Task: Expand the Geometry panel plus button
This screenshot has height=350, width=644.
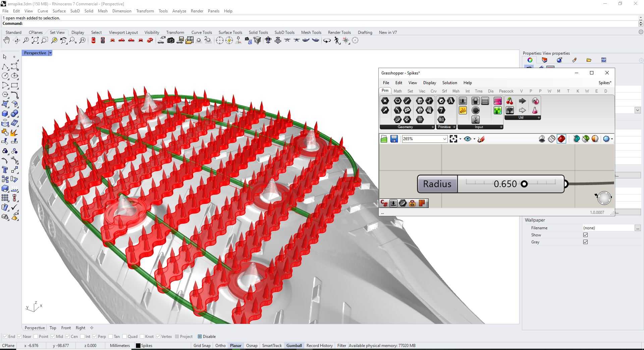Action: 432,127
